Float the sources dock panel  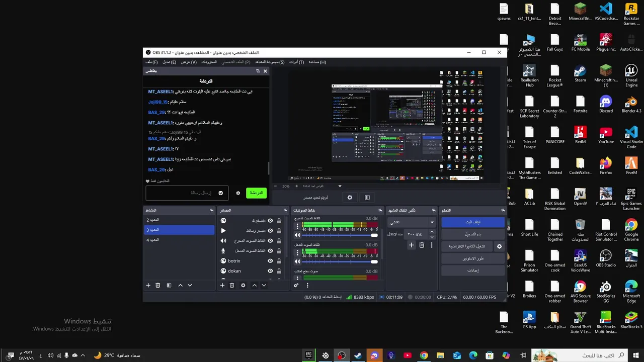(x=285, y=210)
